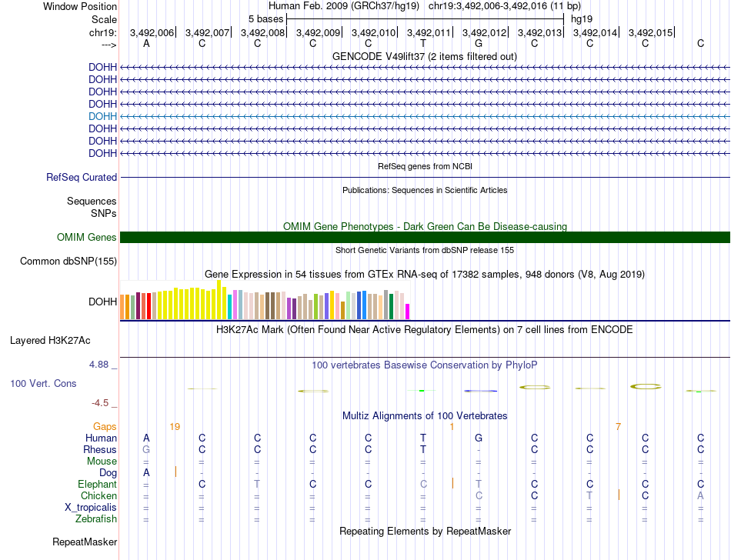Viewport: 731px width, 560px height.
Task: Select the chr19: base position label
Action: tap(102, 32)
